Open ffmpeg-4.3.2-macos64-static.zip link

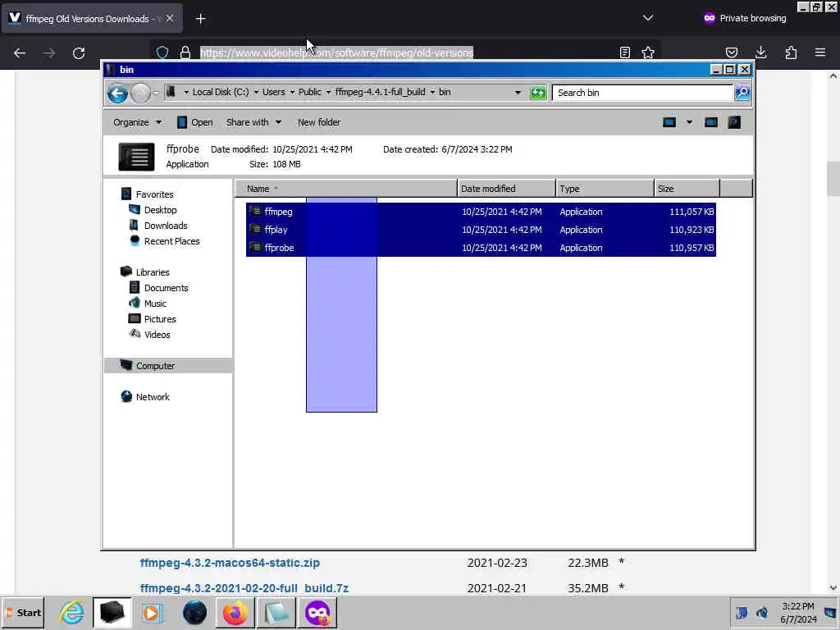tap(230, 563)
